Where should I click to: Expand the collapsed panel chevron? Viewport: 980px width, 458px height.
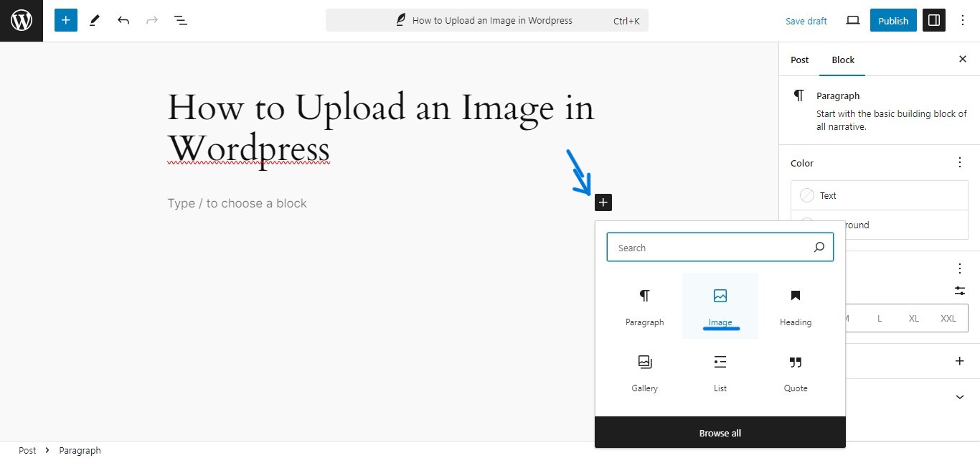(x=960, y=397)
